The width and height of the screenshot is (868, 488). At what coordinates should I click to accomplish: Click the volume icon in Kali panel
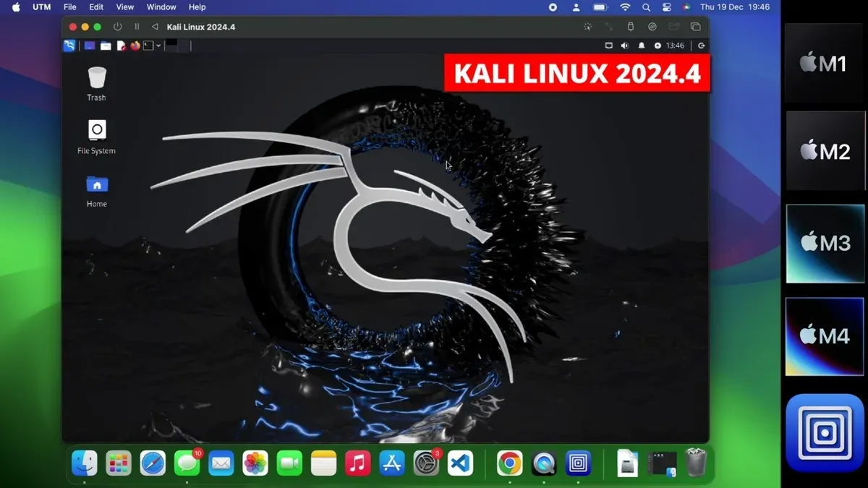pyautogui.click(x=624, y=46)
